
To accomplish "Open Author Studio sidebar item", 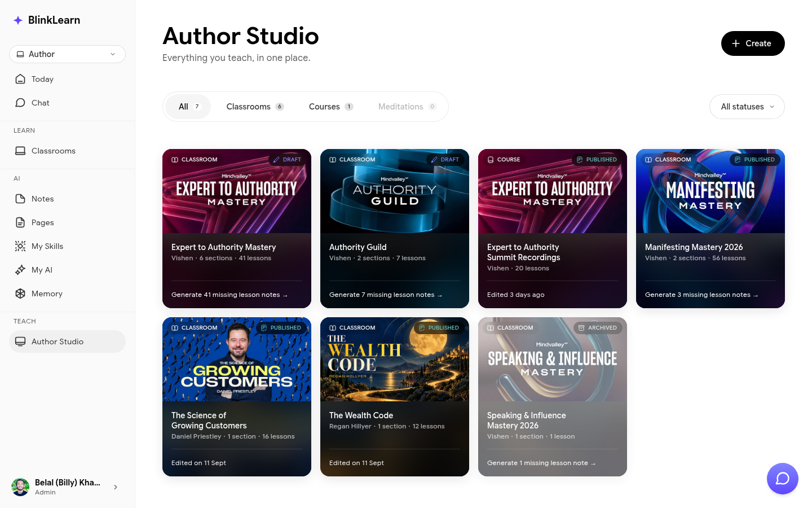I will 67,341.
